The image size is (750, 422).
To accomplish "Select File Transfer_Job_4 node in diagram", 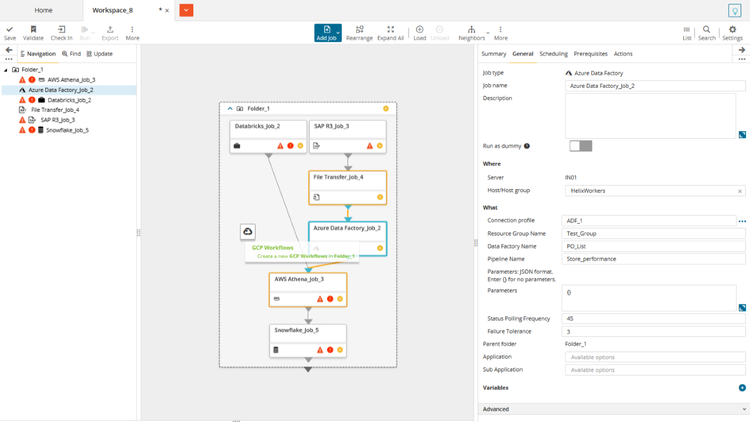I will [x=348, y=188].
